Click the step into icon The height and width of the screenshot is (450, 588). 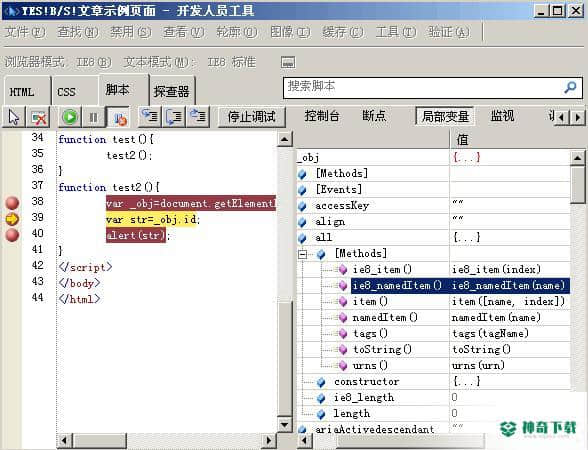pyautogui.click(x=150, y=117)
